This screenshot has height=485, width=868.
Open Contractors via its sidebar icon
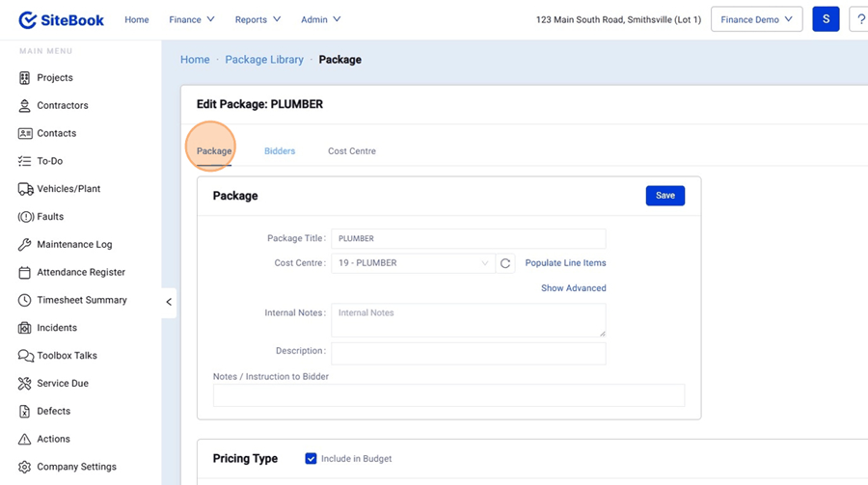pos(25,106)
